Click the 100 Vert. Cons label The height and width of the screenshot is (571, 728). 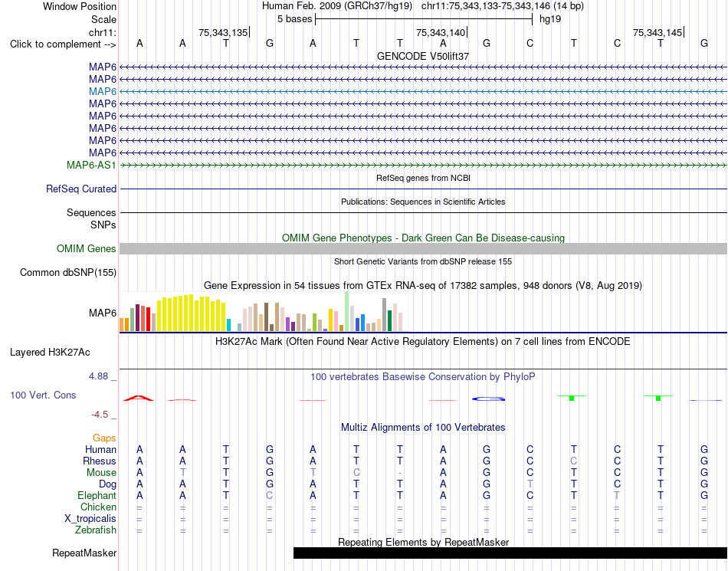click(43, 395)
